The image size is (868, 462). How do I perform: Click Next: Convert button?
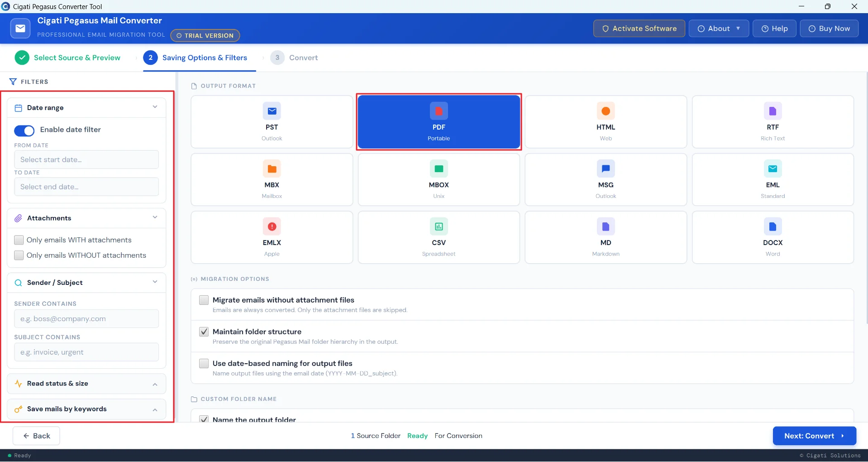tap(814, 436)
